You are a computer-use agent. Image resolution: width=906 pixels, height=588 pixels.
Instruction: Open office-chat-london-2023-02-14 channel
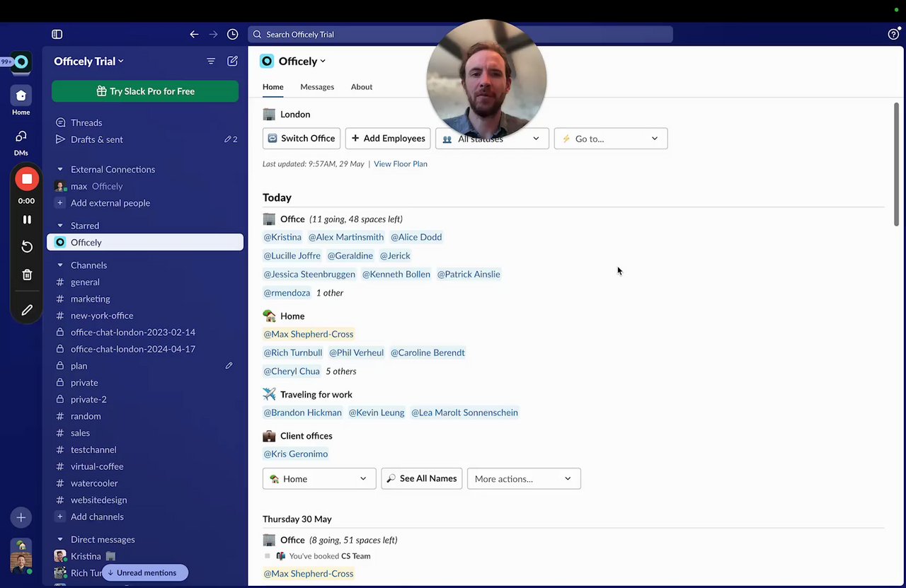pyautogui.click(x=145, y=332)
